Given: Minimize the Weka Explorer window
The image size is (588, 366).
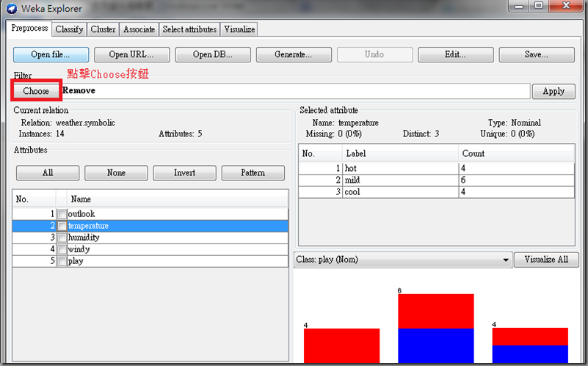Looking at the screenshot, I should (519, 6).
